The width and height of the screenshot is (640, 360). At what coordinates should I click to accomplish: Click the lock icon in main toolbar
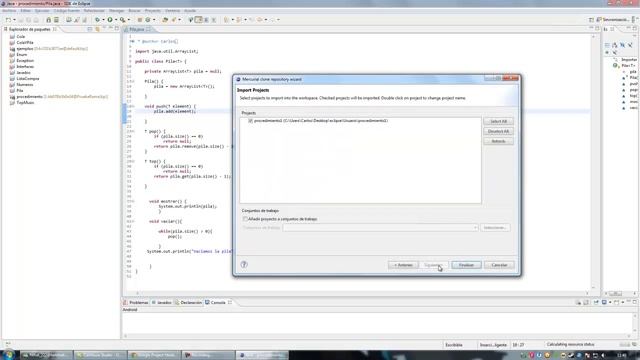49,20
